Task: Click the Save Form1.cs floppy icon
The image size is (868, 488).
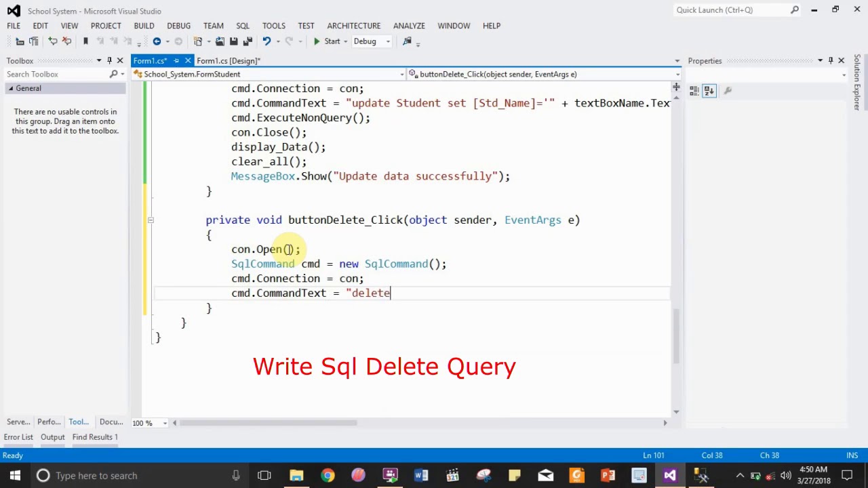Action: point(234,41)
